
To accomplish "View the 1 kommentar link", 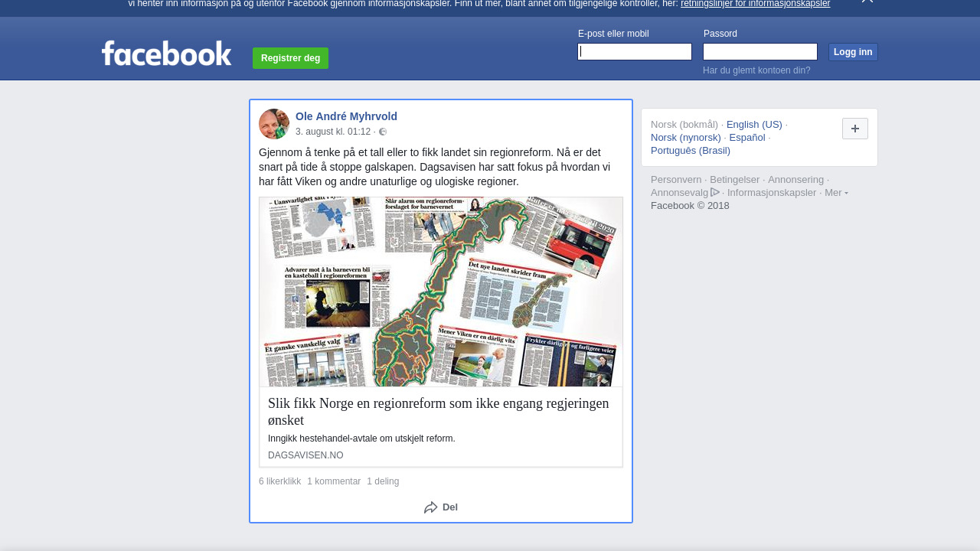I will pyautogui.click(x=334, y=481).
